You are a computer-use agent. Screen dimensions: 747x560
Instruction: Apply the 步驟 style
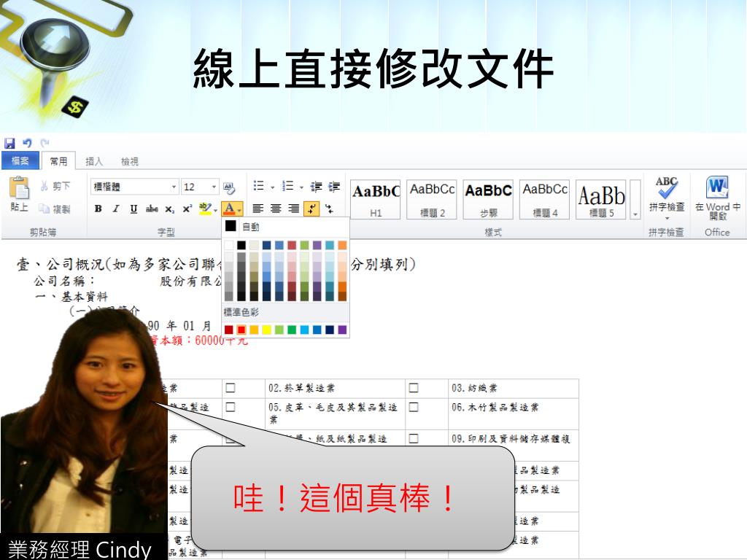pyautogui.click(x=488, y=199)
